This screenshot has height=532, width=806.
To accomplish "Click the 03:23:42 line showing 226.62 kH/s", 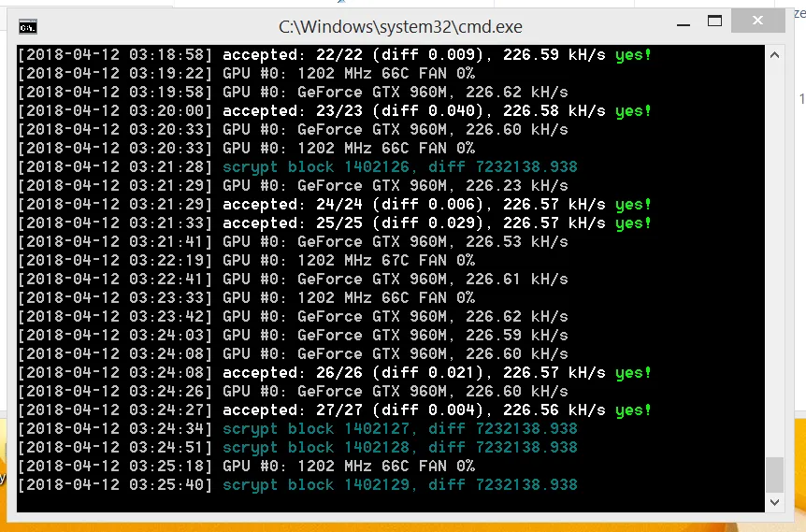I will (x=293, y=317).
